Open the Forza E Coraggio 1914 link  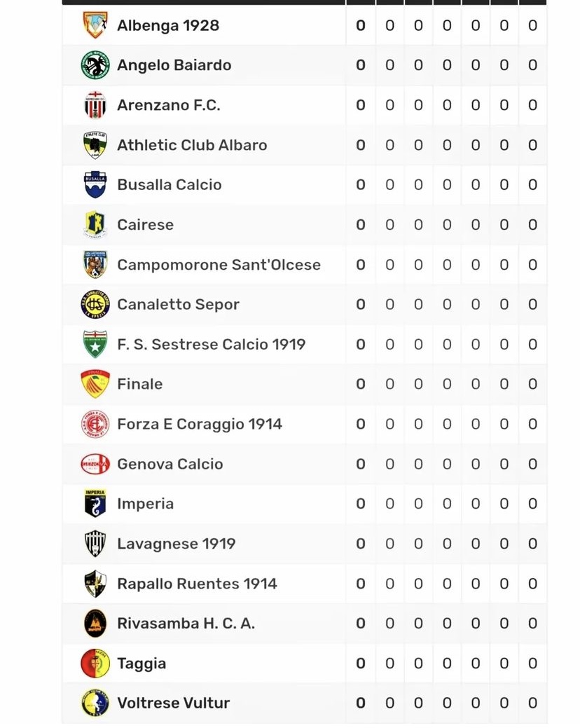[200, 424]
